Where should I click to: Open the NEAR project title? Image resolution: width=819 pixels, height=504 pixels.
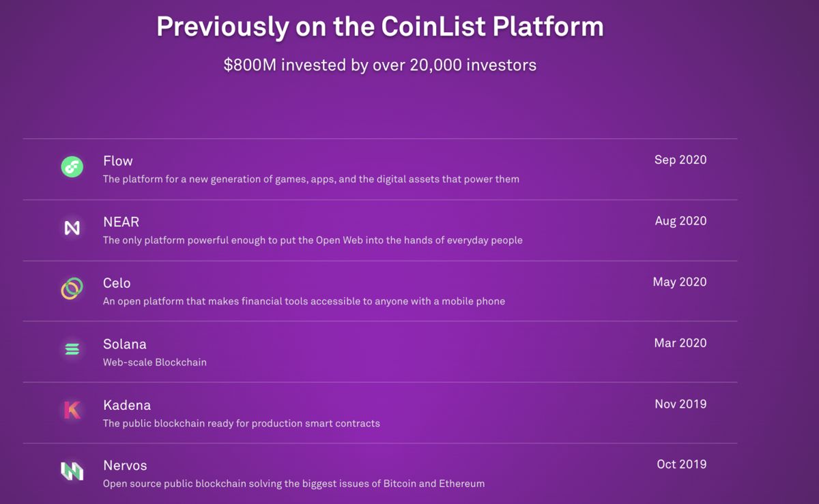(121, 222)
